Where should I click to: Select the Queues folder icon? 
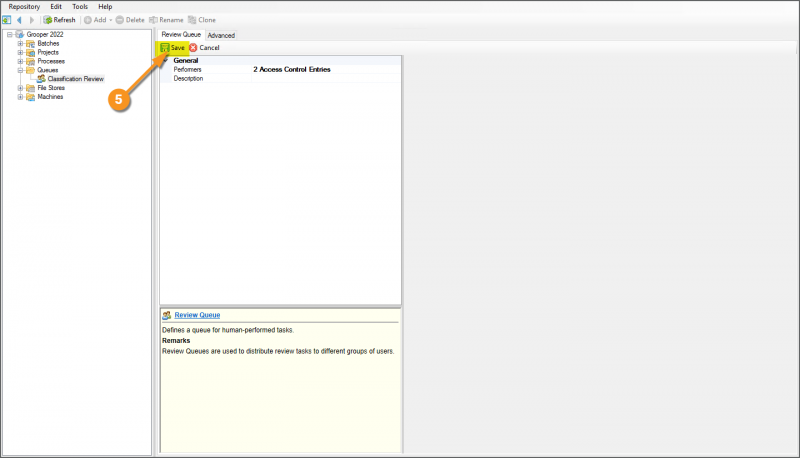tap(30, 70)
